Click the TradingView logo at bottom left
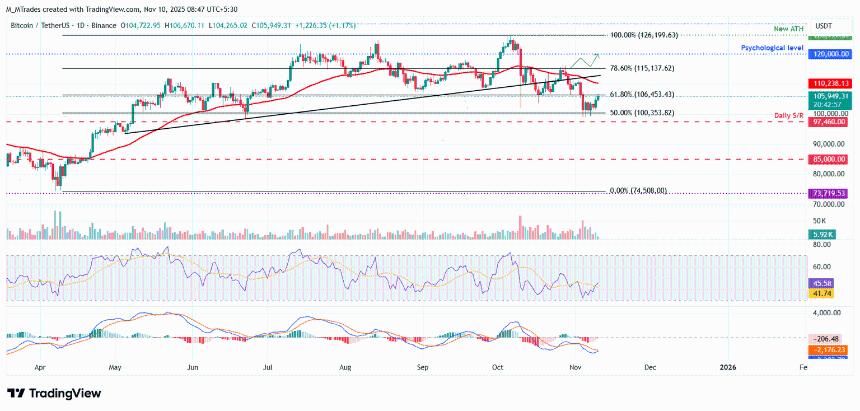Image resolution: width=860 pixels, height=411 pixels. pyautogui.click(x=54, y=393)
